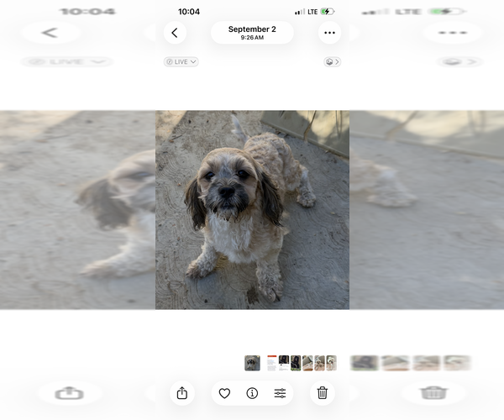504x420 pixels.
Task: Select the current dog thumbnail in the strip
Action: (252, 363)
